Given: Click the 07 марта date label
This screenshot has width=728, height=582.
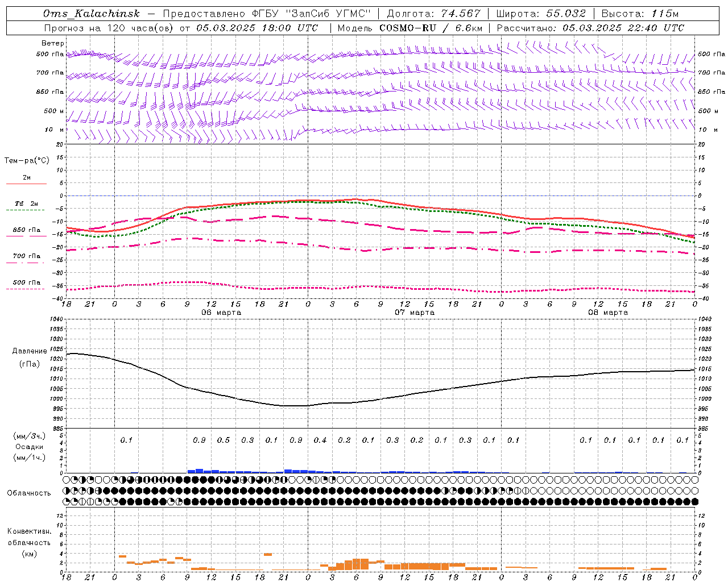Looking at the screenshot, I should click(415, 313).
